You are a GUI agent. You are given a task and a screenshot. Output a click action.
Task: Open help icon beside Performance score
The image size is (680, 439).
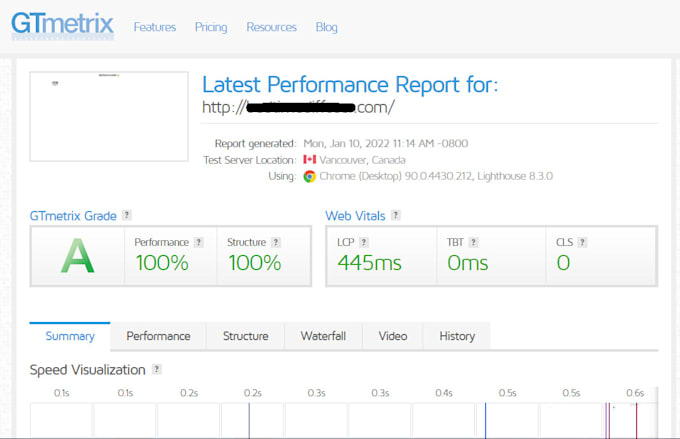click(x=199, y=242)
